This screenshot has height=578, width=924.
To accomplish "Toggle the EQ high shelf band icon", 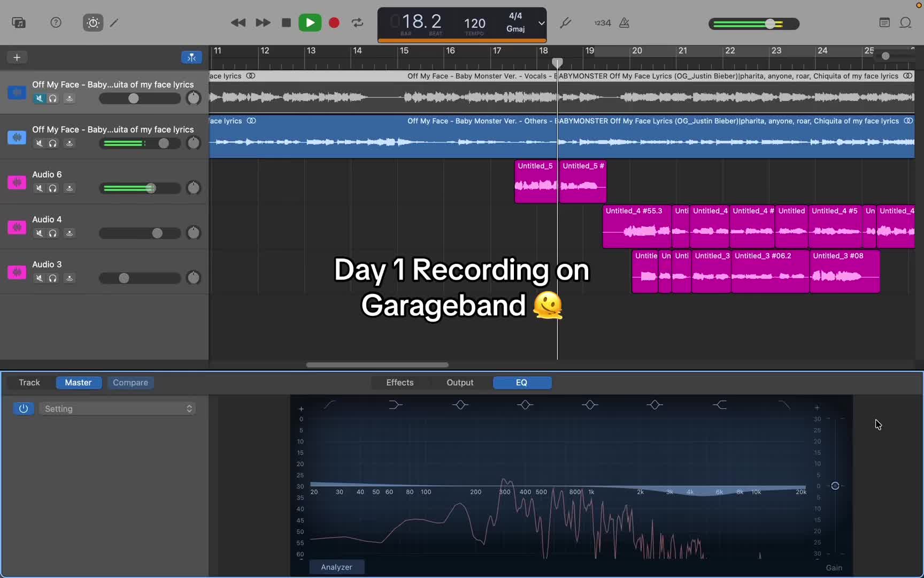I will 720,405.
